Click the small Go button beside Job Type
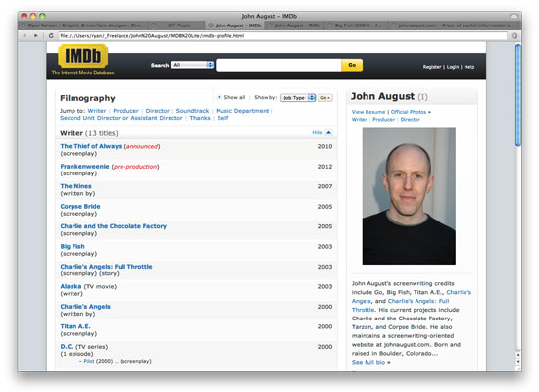The height and width of the screenshot is (392, 539). pyautogui.click(x=325, y=98)
